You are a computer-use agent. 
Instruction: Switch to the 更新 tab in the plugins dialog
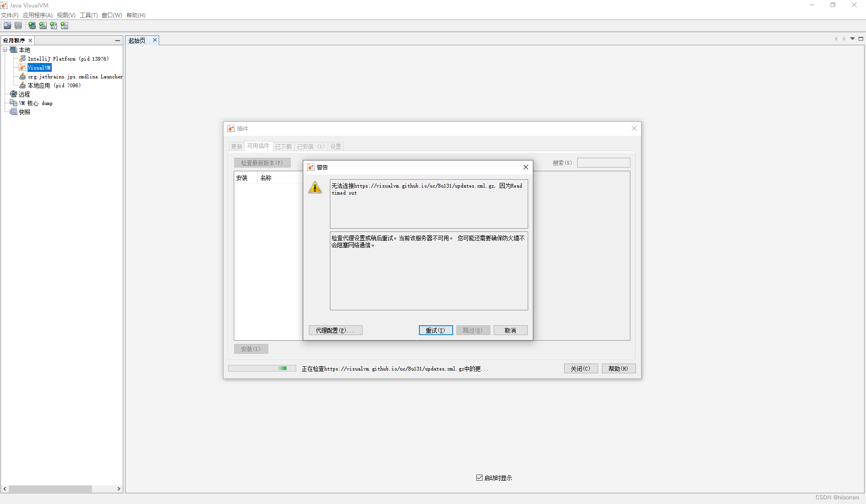[x=237, y=147]
